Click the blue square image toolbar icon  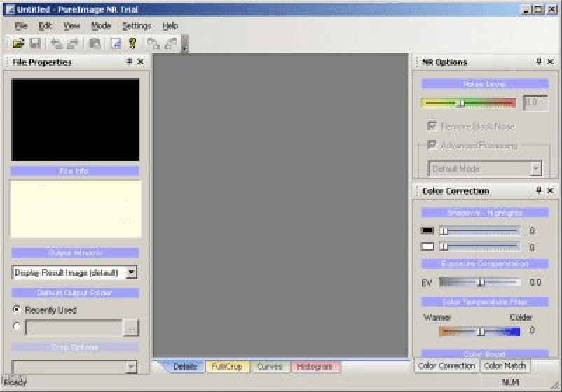pos(116,43)
